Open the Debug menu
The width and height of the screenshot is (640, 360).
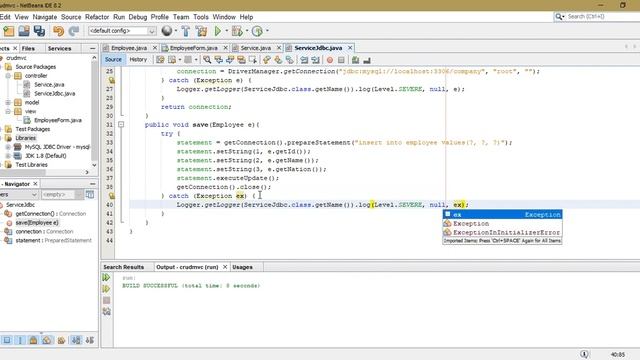pos(138,17)
